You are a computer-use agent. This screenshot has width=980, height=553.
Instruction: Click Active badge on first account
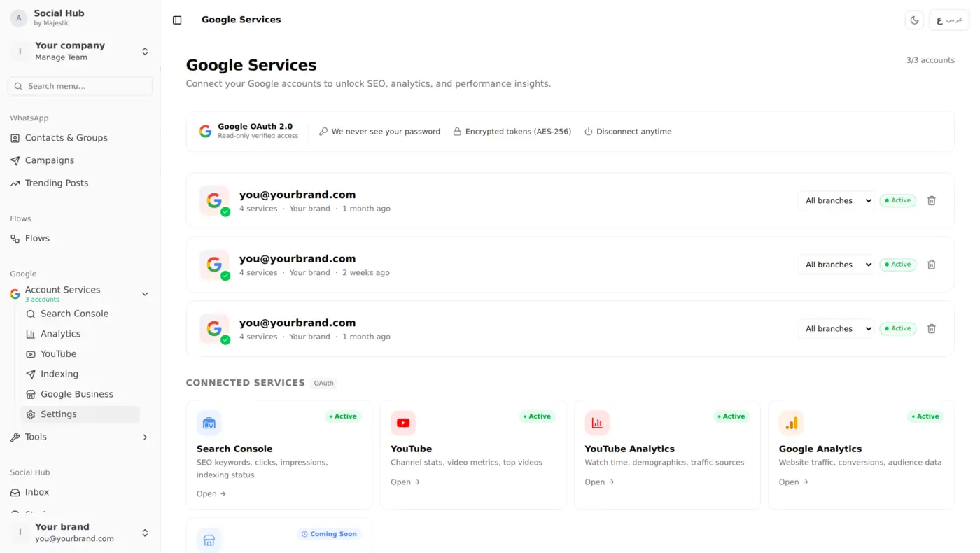click(898, 201)
